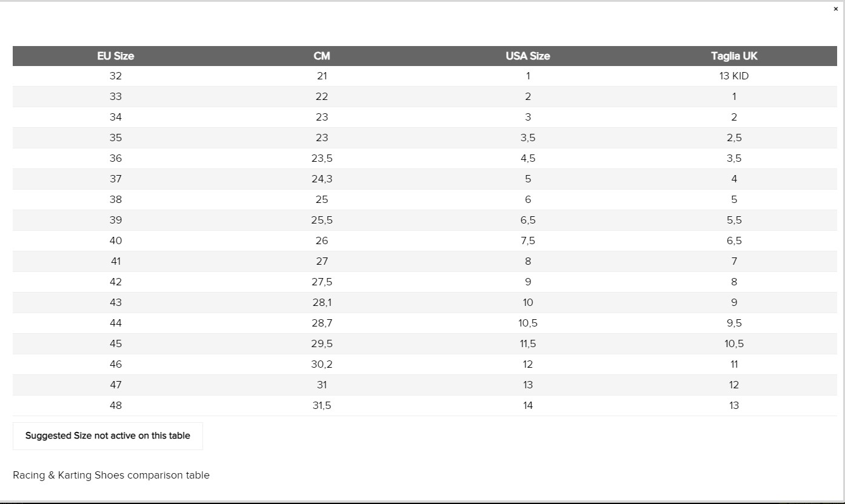Screen dimensions: 845x504
Task: Click the 30,2 CM value
Action: (322, 365)
